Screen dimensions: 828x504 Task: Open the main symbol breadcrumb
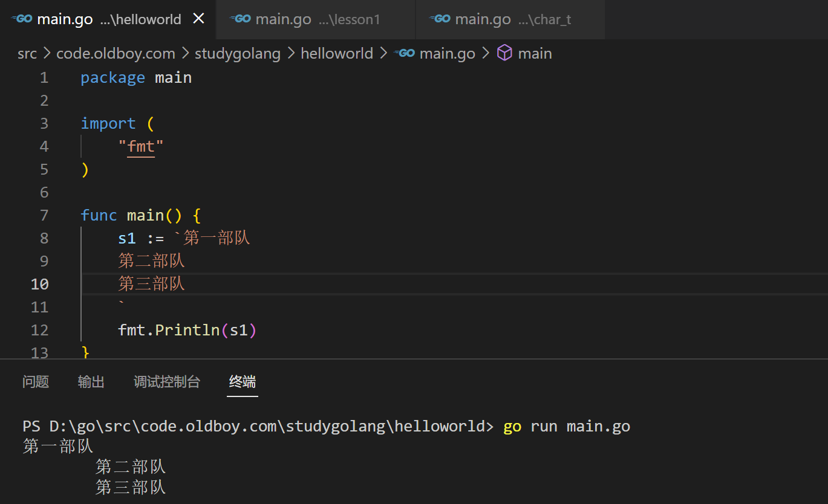(535, 53)
